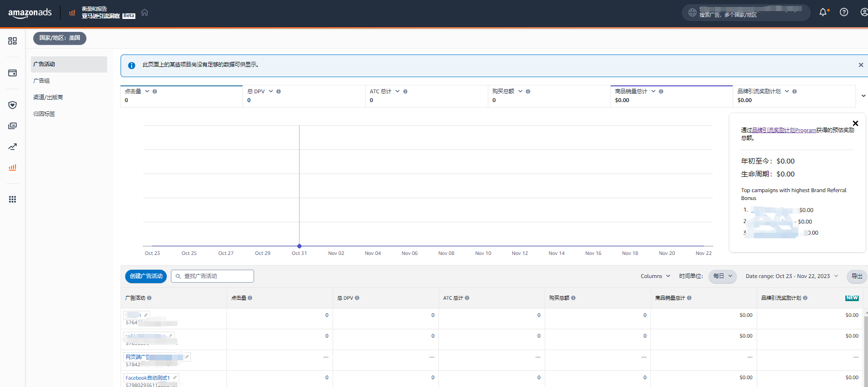The height and width of the screenshot is (387, 868).
Task: Click the shield icon in left sidebar
Action: pyautogui.click(x=12, y=105)
